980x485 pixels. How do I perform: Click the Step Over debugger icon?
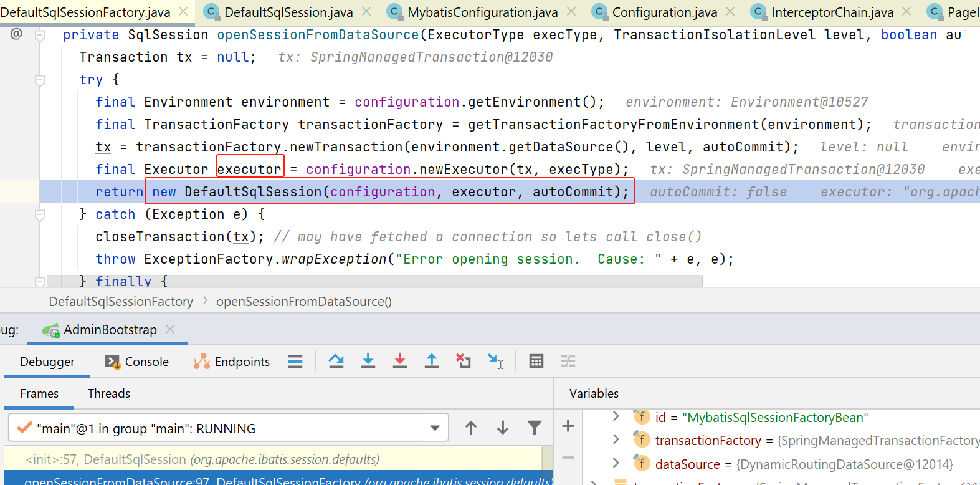(x=336, y=361)
